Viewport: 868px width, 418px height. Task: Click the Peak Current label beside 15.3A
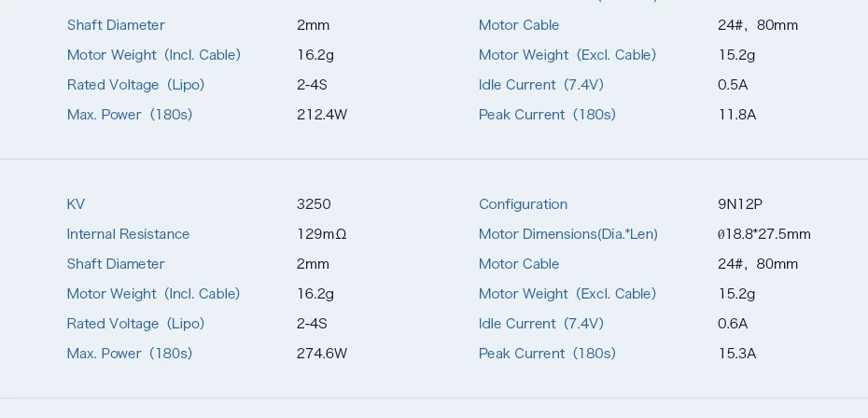(x=547, y=354)
